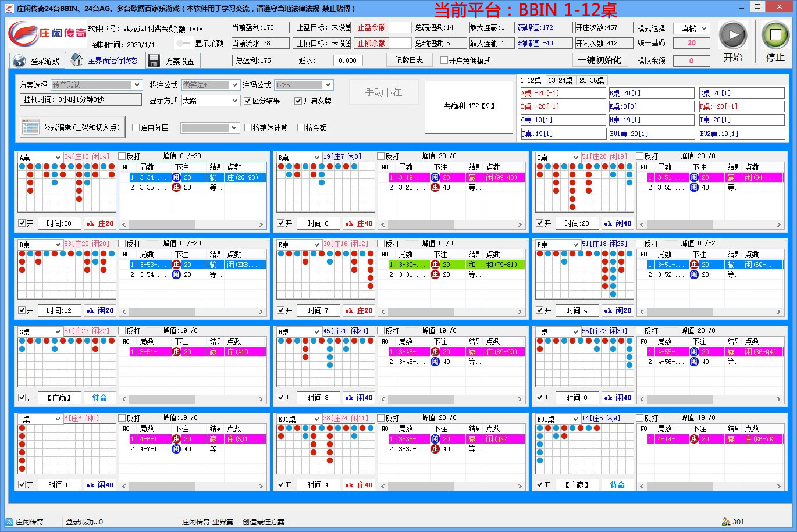Click the 庄闲传奇 logo image
The width and height of the screenshot is (797, 532).
tap(47, 34)
